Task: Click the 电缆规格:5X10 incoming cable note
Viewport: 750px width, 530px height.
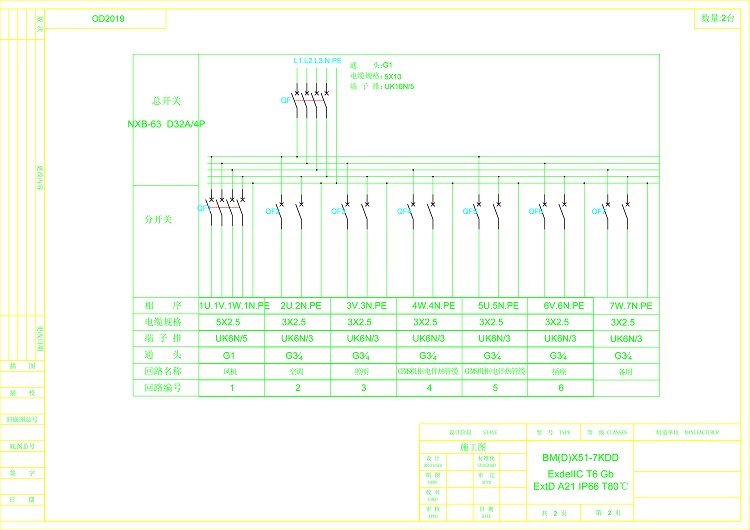Action: (x=375, y=76)
